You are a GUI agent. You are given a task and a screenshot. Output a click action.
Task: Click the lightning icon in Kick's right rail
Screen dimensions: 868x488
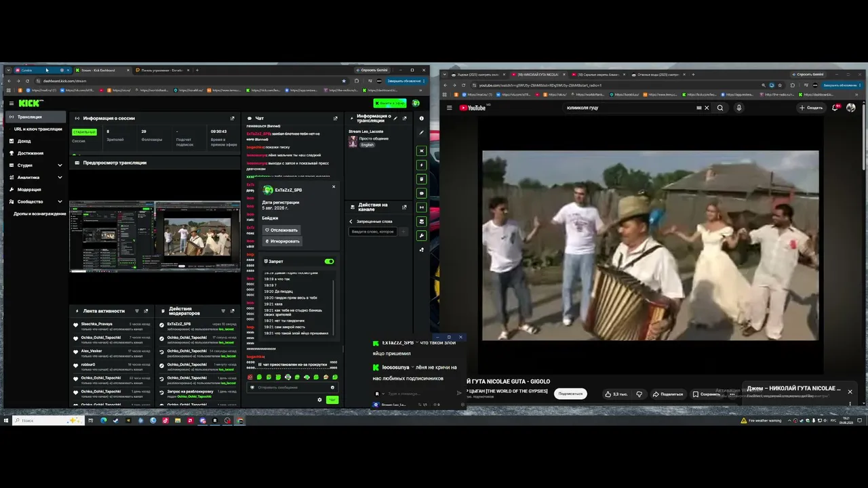pos(422,165)
